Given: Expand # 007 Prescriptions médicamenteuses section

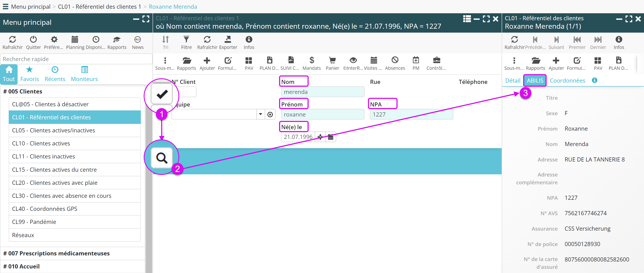Looking at the screenshot, I should coord(56,253).
